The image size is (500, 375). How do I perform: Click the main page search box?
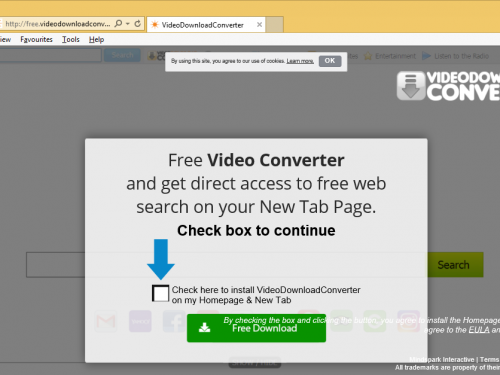point(55,265)
